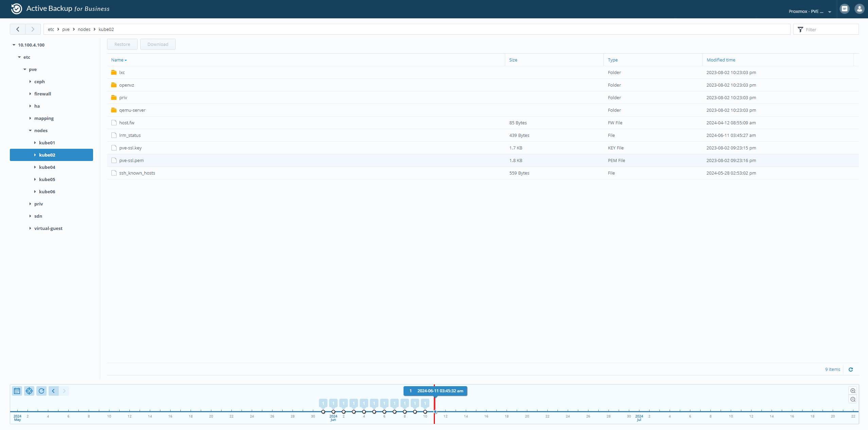Refresh the backup timeline
Image resolution: width=868 pixels, height=430 pixels.
(x=41, y=391)
